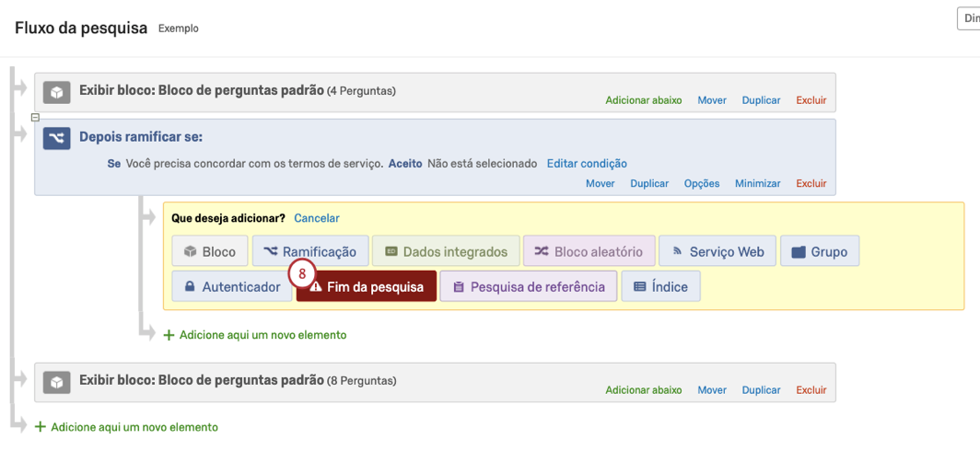Click the '(4 Perguntas)' count text
Image resolution: width=980 pixels, height=462 pixels.
pos(361,91)
